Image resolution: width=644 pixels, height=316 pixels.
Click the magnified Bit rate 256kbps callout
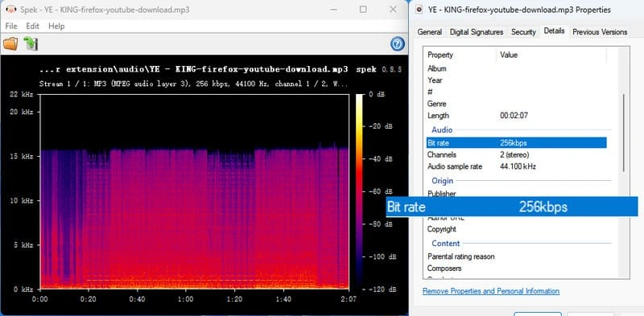512,207
